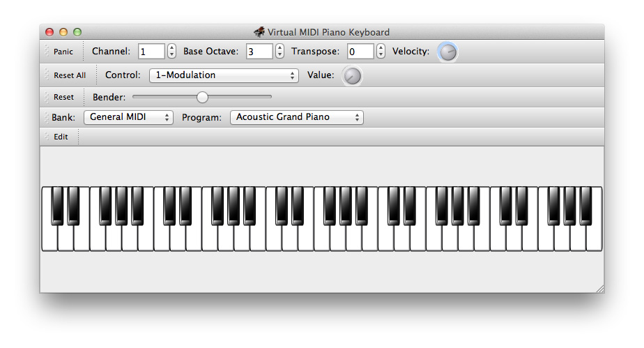Click the Reset All controllers button
The width and height of the screenshot is (644, 348).
[70, 75]
